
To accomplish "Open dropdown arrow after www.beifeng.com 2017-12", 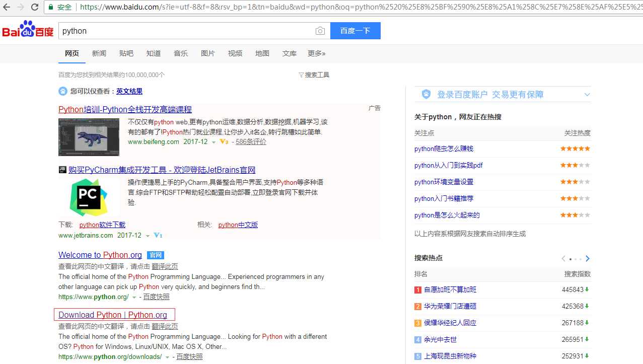I will tap(213, 142).
